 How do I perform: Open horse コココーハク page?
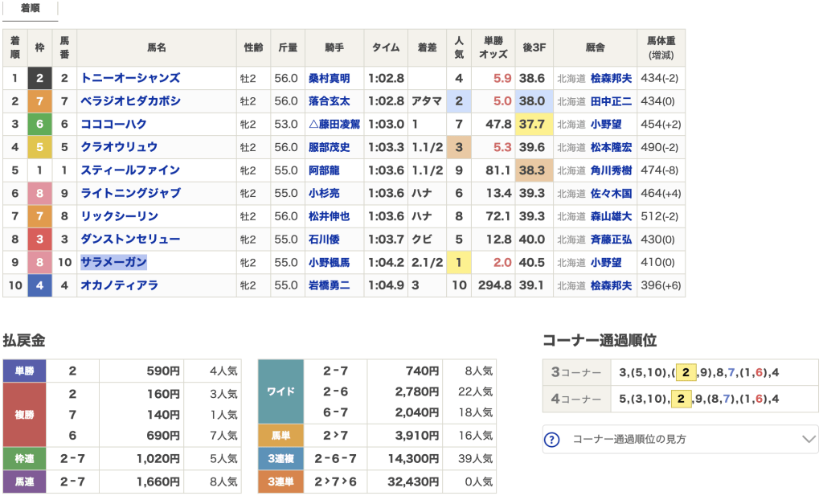coord(113,125)
